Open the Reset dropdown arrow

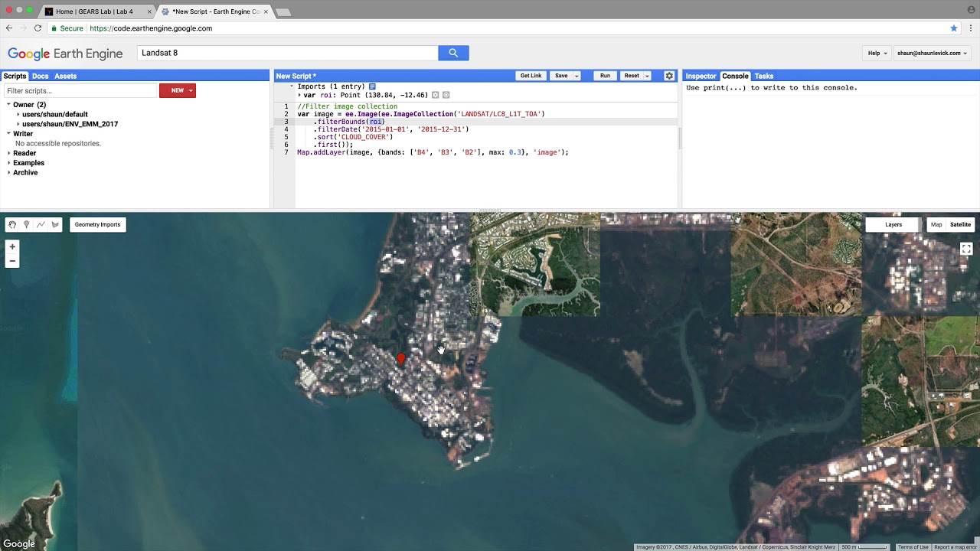[647, 76]
